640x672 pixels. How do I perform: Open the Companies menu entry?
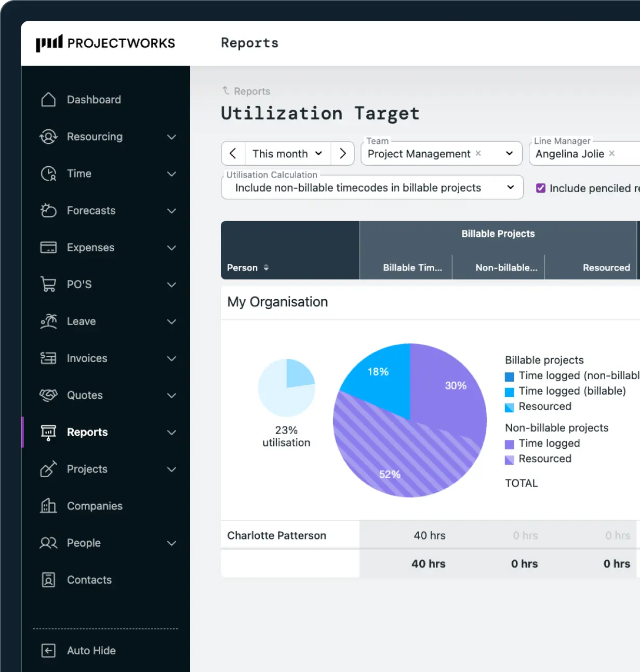pos(95,506)
